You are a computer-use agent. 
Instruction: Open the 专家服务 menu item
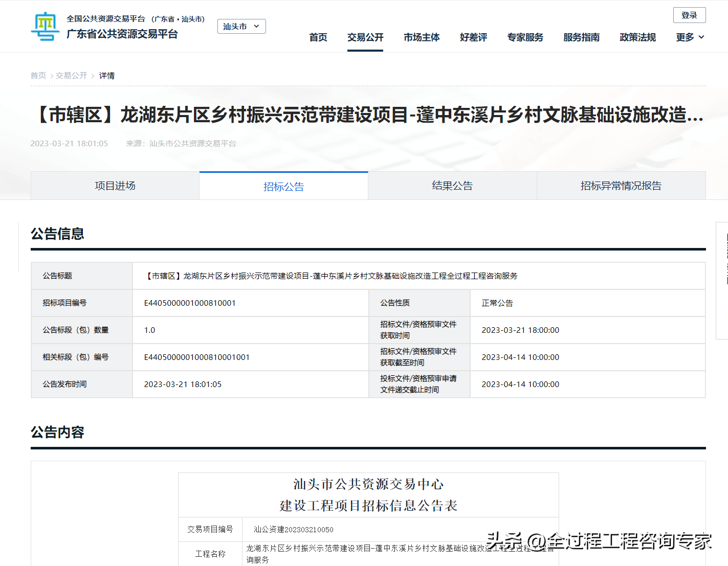pyautogui.click(x=525, y=37)
